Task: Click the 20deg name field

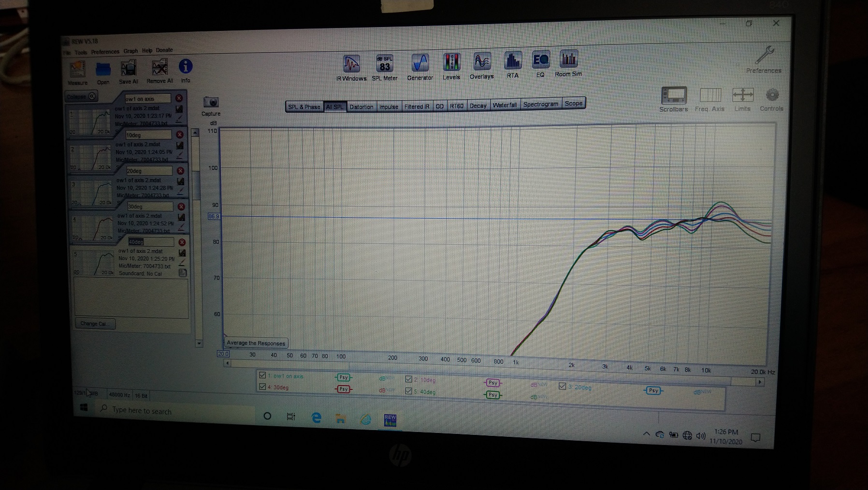Action: point(149,171)
